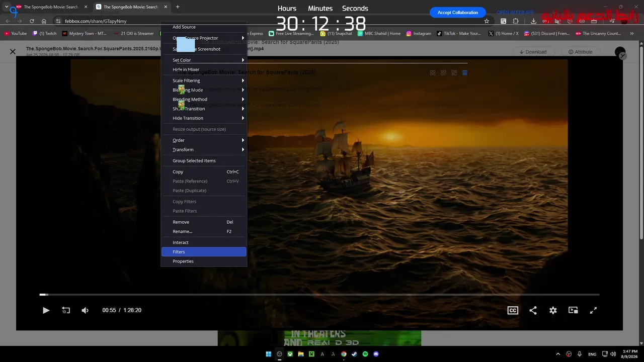
Task: Bookmark this page with the star icon
Action: [487, 21]
